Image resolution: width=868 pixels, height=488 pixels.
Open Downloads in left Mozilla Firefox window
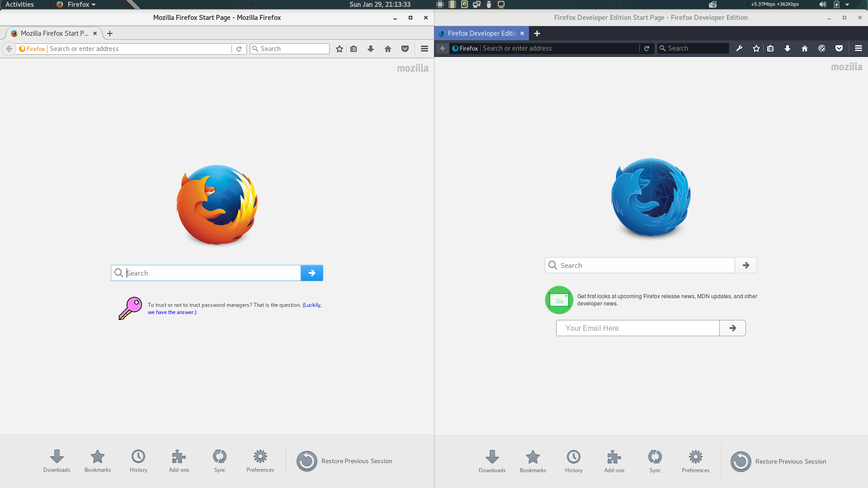(57, 461)
